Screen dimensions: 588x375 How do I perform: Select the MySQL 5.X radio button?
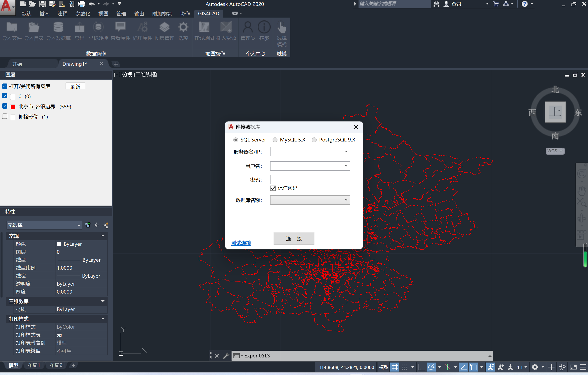click(x=275, y=140)
